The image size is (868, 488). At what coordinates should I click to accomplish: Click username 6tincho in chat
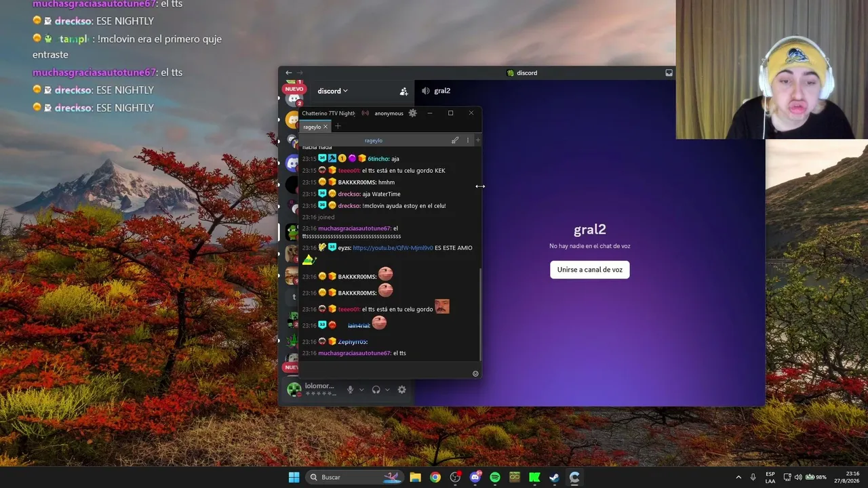[378, 159]
